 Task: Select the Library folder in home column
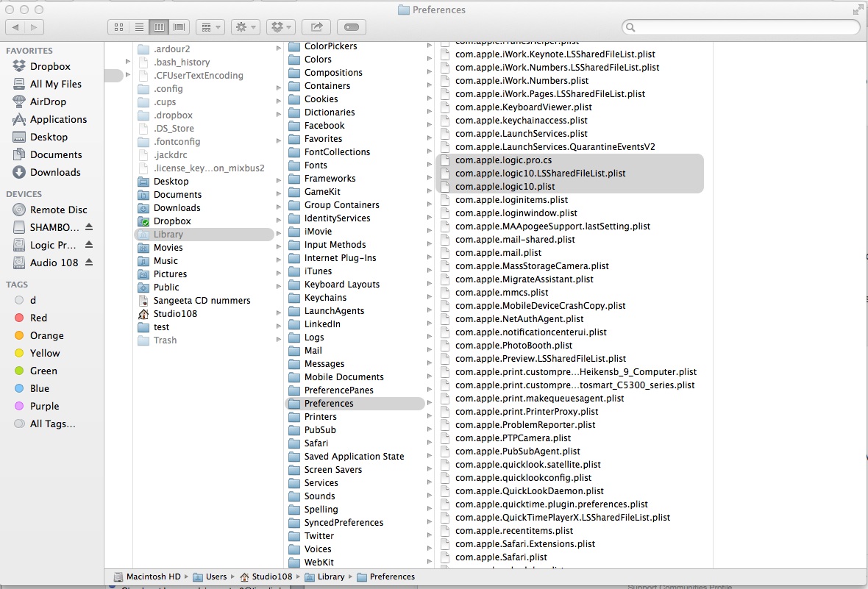204,234
